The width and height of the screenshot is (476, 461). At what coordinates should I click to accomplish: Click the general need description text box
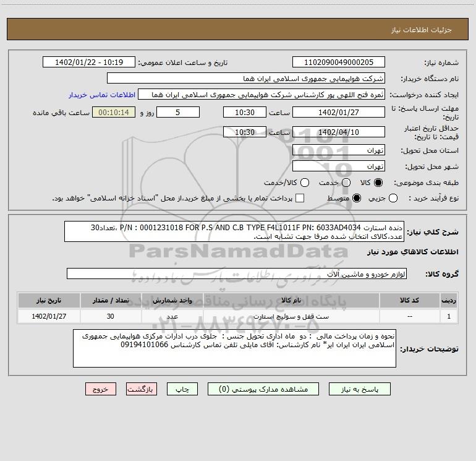(234, 231)
